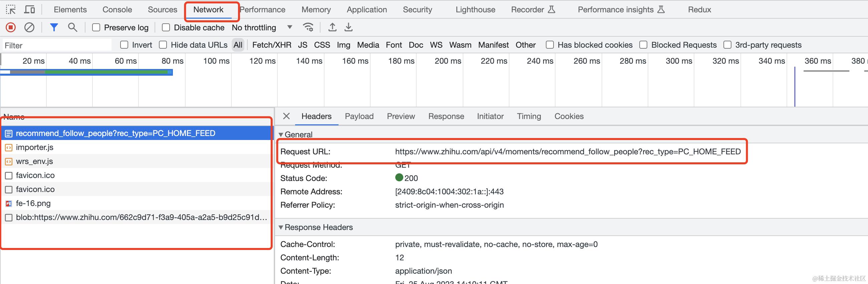Filter requests by Fetch/XHR type
The width and height of the screenshot is (868, 284).
coord(272,45)
